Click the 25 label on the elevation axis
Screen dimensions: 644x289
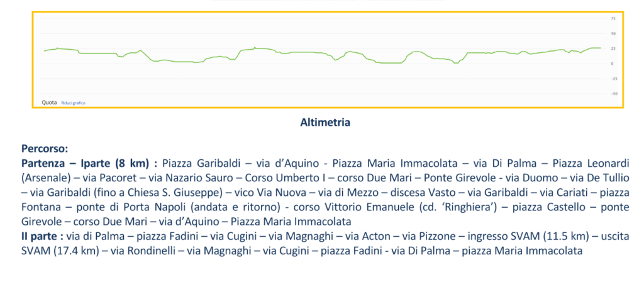click(x=613, y=48)
